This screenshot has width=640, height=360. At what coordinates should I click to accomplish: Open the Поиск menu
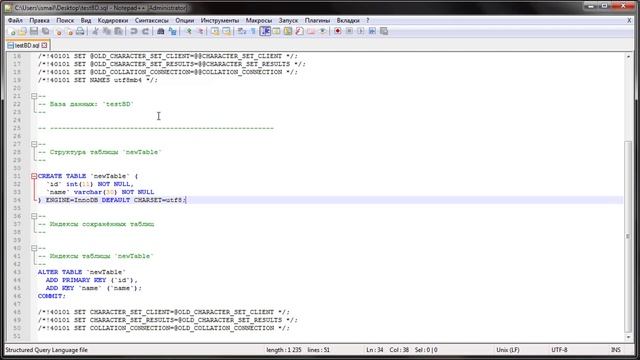(x=65, y=20)
